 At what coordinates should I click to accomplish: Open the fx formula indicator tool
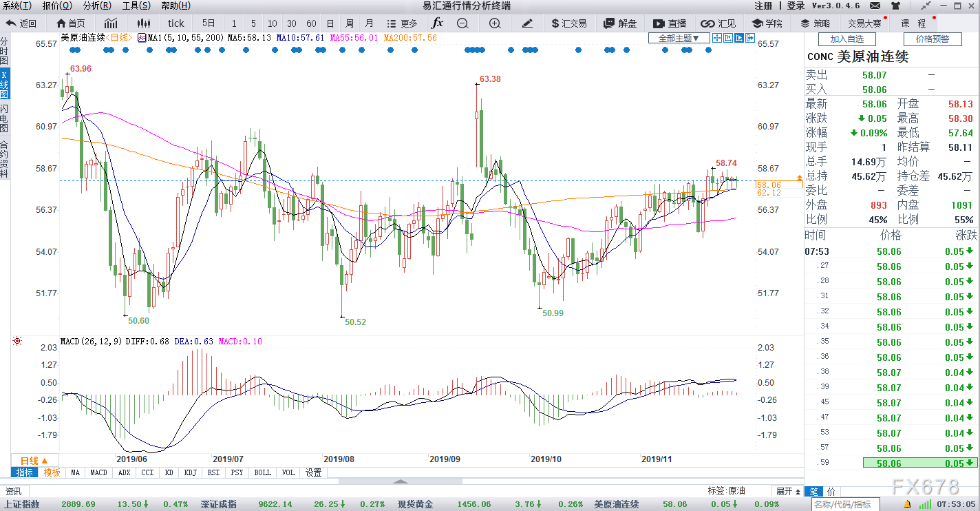437,23
